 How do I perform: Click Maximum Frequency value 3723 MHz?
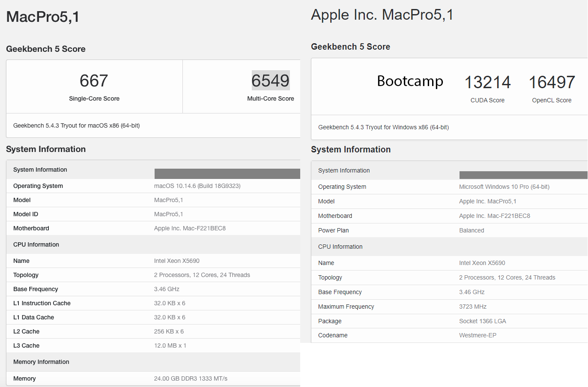473,307
